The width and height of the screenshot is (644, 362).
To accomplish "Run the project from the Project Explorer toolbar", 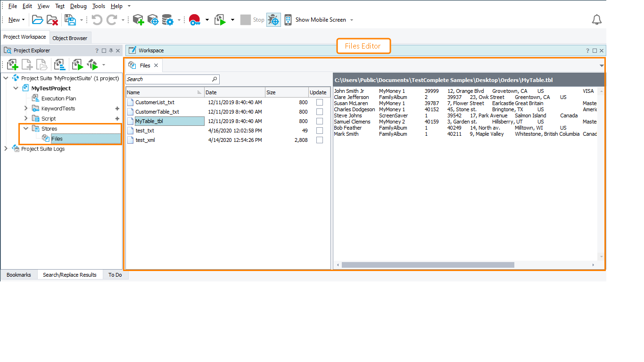I will coord(77,65).
